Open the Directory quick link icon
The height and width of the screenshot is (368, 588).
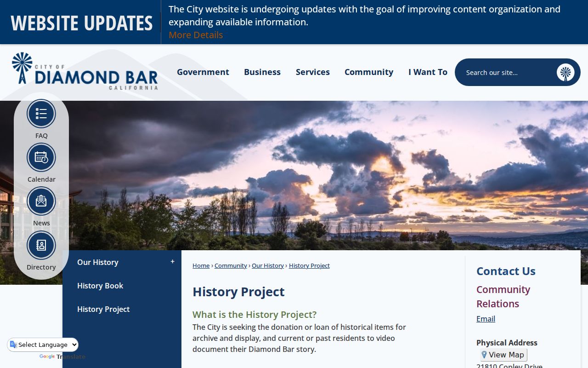41,246
